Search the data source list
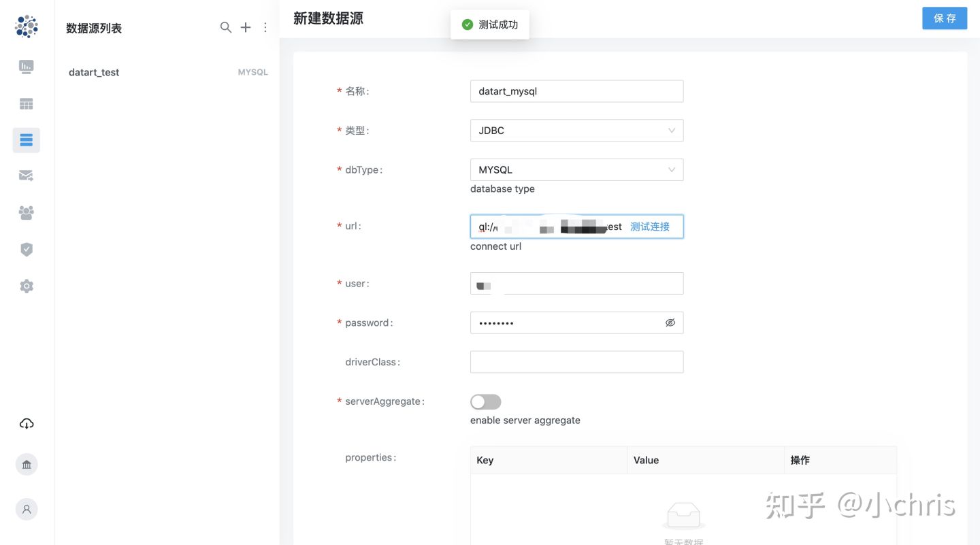Screen dimensions: 980x545 point(226,27)
